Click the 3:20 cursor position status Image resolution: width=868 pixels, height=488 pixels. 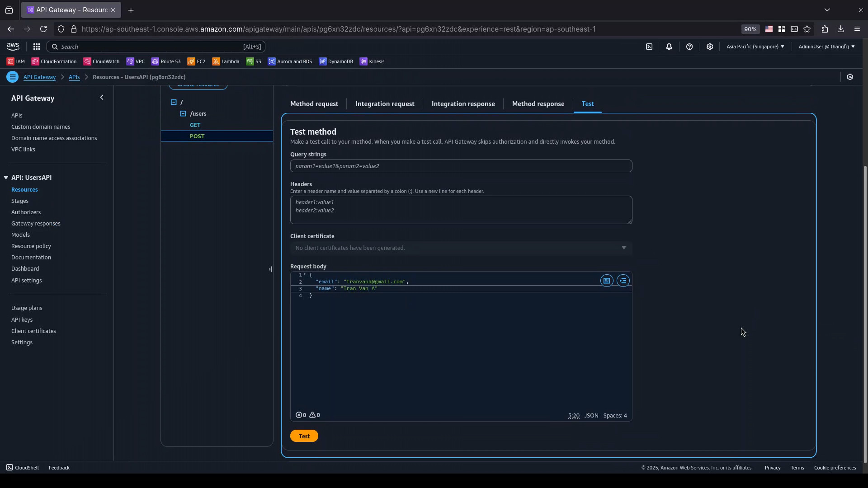coord(574,415)
